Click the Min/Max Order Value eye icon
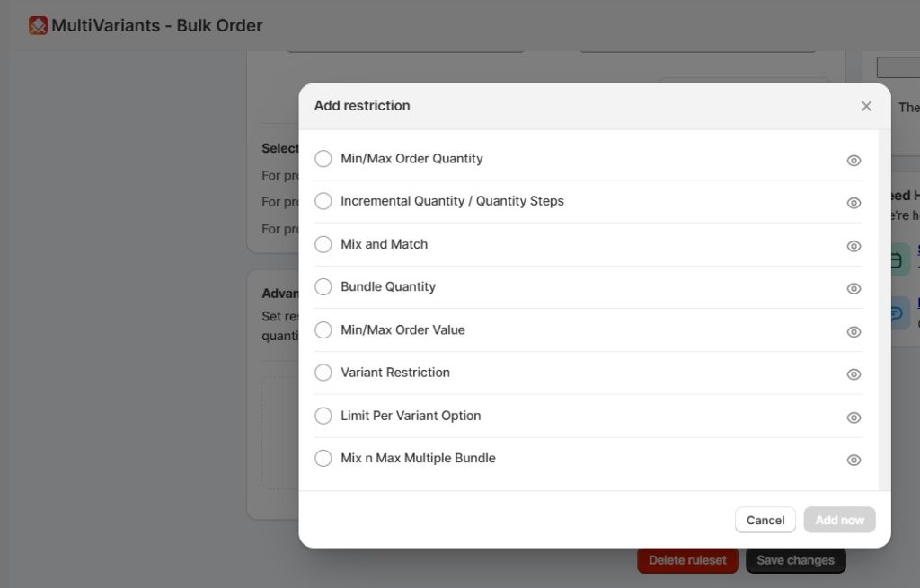The width and height of the screenshot is (920, 588). click(x=854, y=332)
